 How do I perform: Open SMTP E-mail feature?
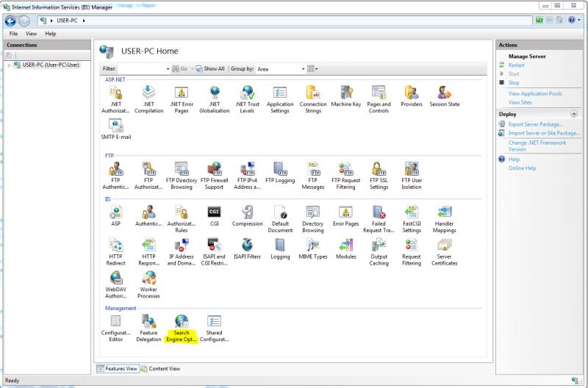pos(116,129)
